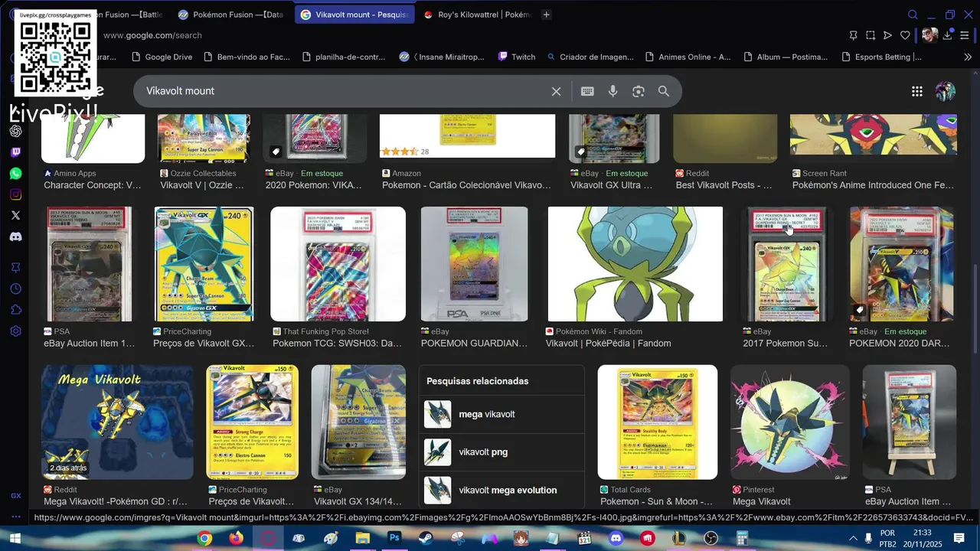980x551 pixels.
Task: Open Total Cards Sun & Moon image
Action: [x=658, y=422]
